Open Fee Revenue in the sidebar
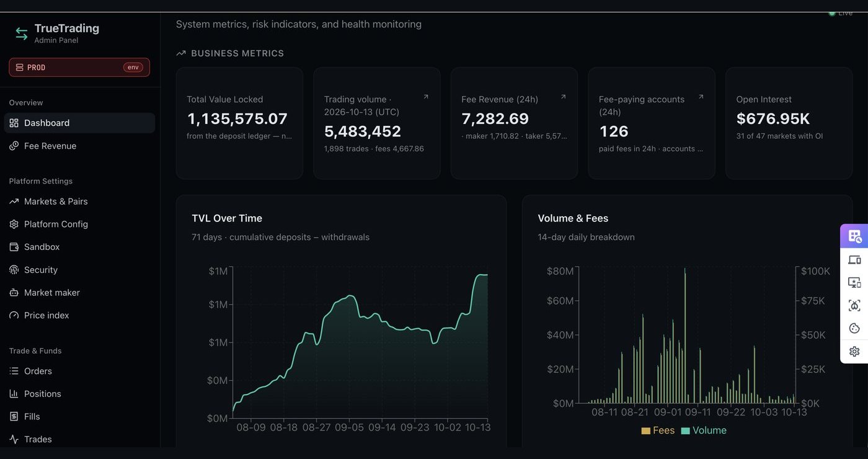This screenshot has width=868, height=459. [x=79, y=146]
